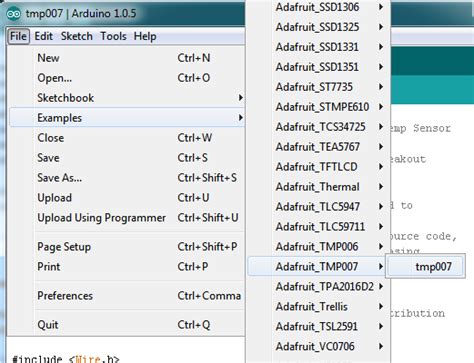Viewport: 474px width, 363px height.
Task: Expand Adafruit_SSD1331 examples
Action: (318, 47)
